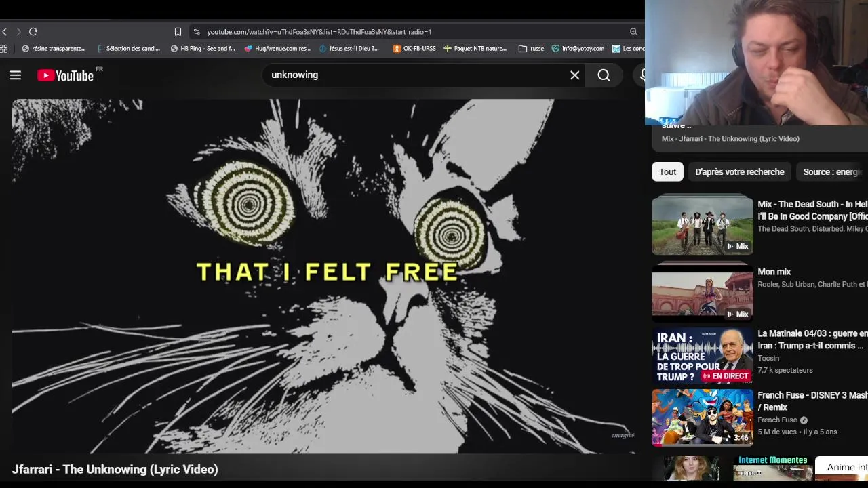Visit the Tocsin channel name
The height and width of the screenshot is (488, 868).
click(768, 358)
